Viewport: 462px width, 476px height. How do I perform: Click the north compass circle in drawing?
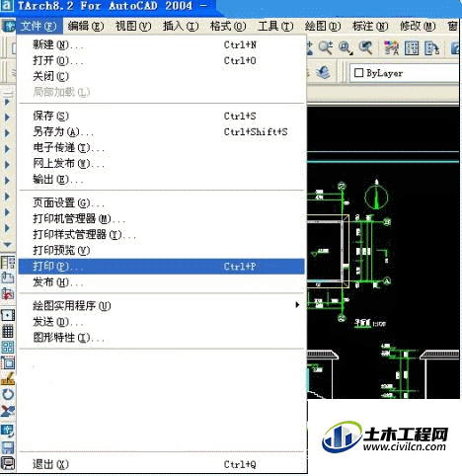[376, 197]
